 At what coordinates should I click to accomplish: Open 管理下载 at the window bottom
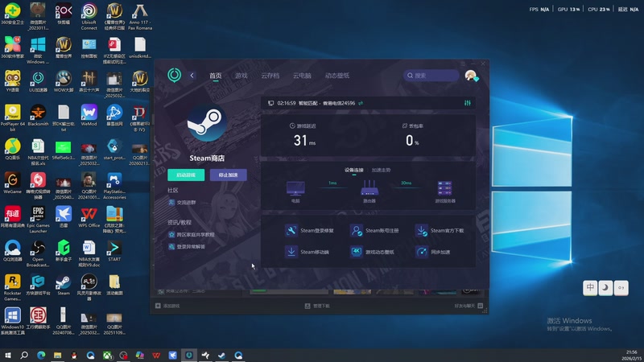(317, 306)
